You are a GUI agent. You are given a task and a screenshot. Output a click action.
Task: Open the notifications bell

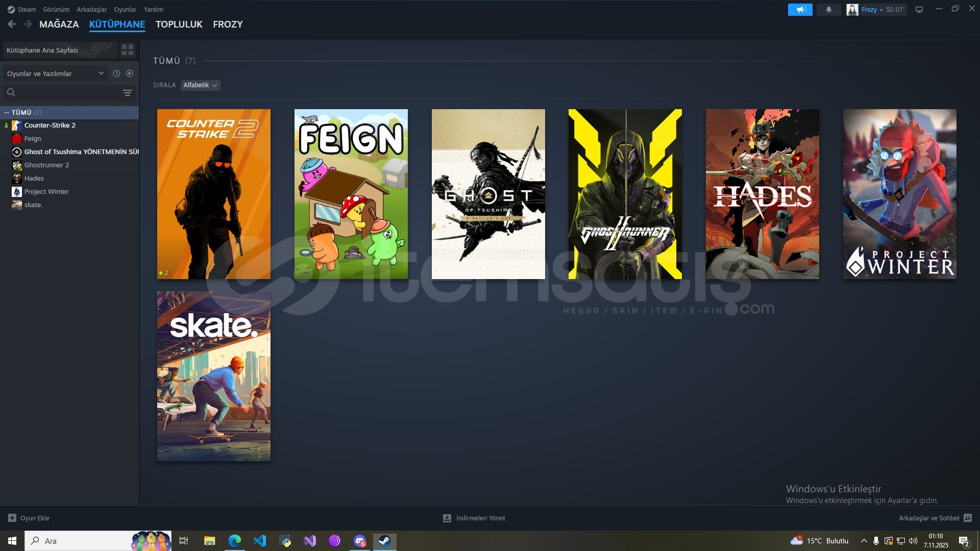(828, 10)
